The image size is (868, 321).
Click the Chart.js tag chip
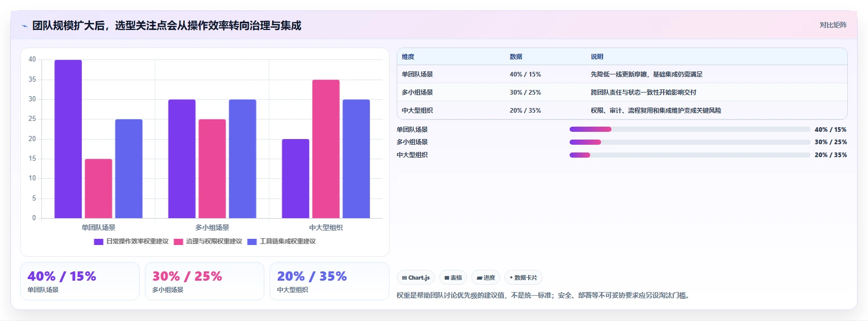click(x=416, y=278)
